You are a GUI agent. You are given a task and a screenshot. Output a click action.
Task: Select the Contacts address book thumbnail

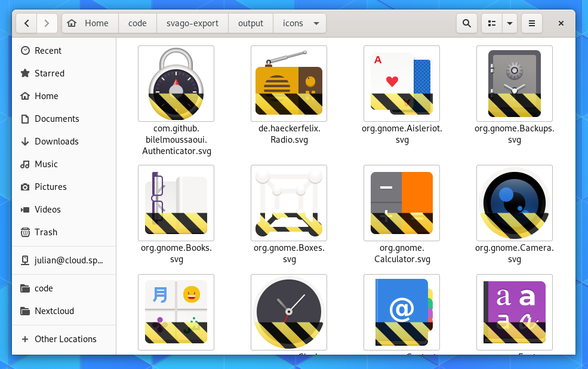[402, 312]
